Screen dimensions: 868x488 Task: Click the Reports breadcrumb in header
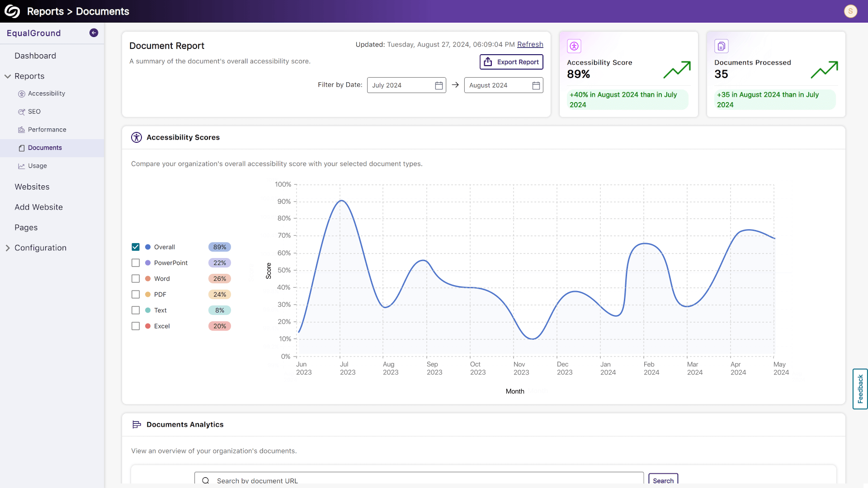pyautogui.click(x=45, y=11)
